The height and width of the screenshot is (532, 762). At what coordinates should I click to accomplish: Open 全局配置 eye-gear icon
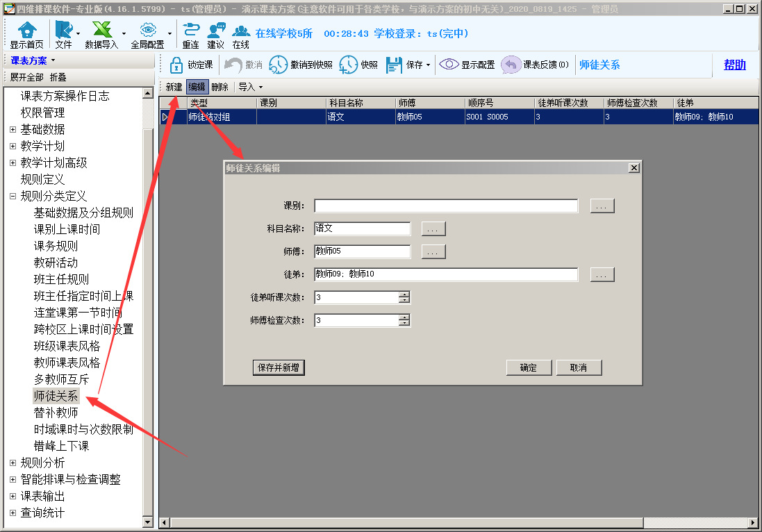click(147, 31)
